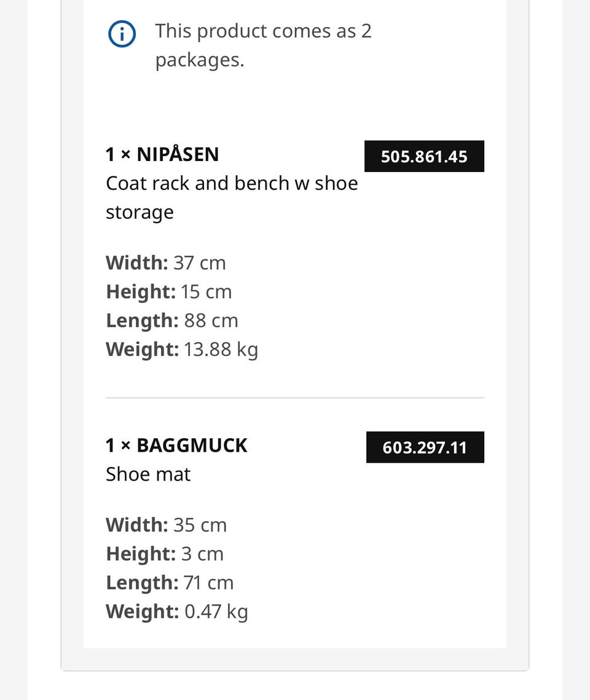This screenshot has height=700, width=590.
Task: Select the 603.297.11 article number badge
Action: tap(425, 447)
